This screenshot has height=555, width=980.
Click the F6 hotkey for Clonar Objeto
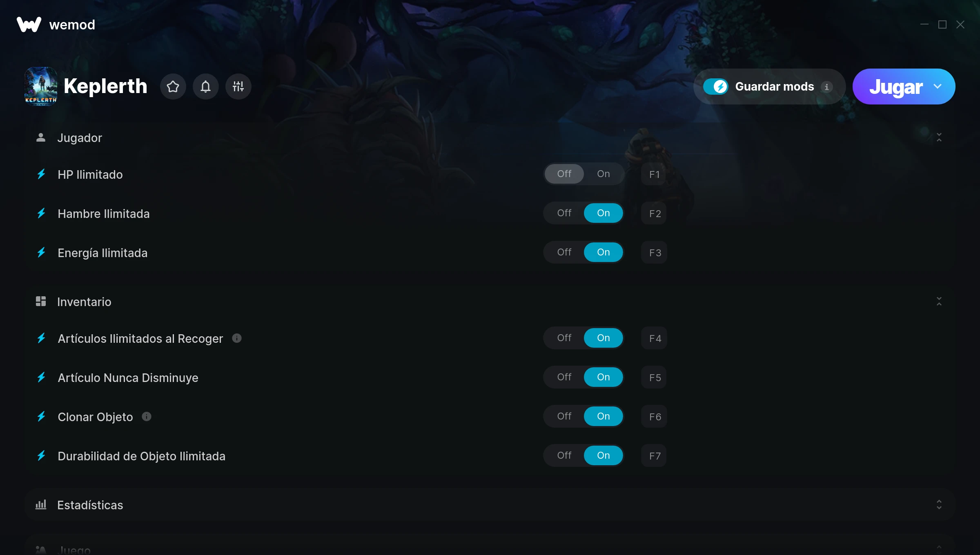click(x=654, y=417)
